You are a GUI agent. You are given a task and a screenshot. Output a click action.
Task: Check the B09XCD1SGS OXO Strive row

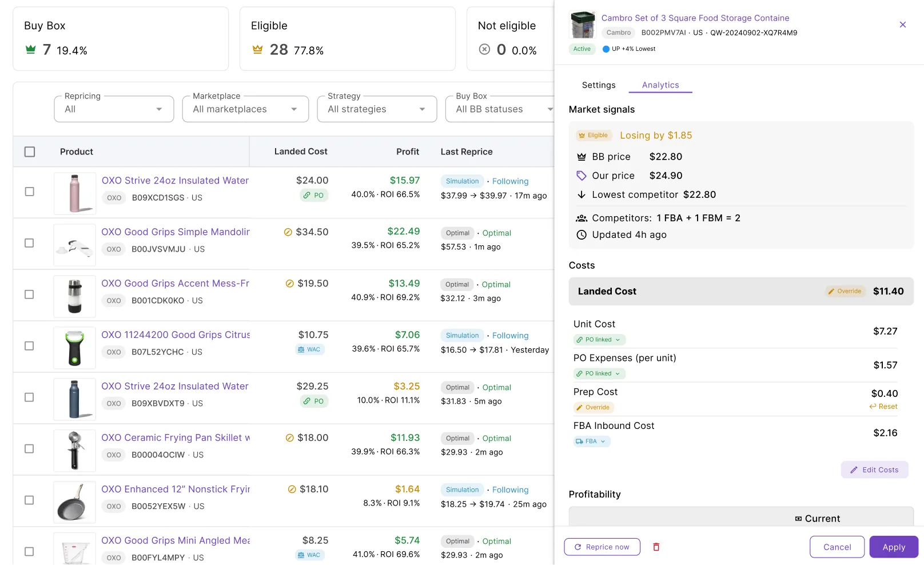point(29,192)
